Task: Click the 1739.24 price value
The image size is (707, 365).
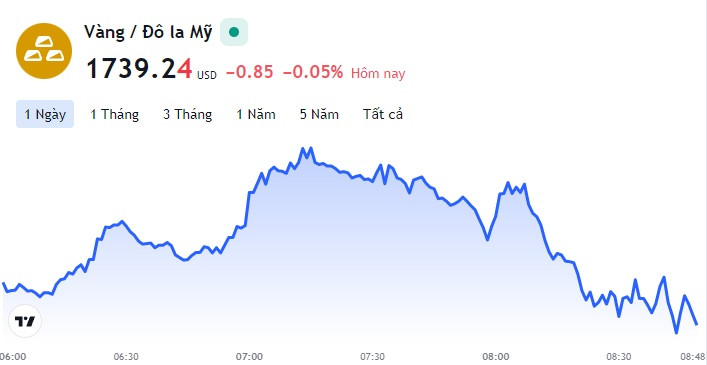Action: (139, 69)
